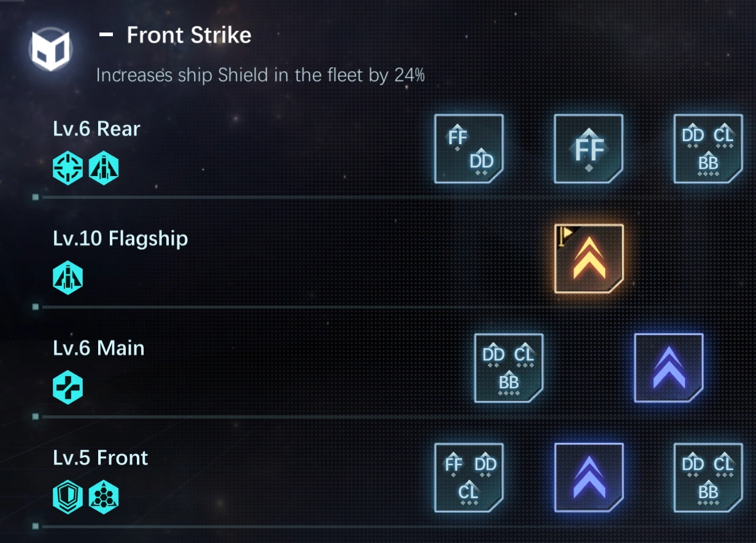Click the cross-shaped icon under Lv.6 Main
This screenshot has width=756, height=543.
click(x=67, y=388)
